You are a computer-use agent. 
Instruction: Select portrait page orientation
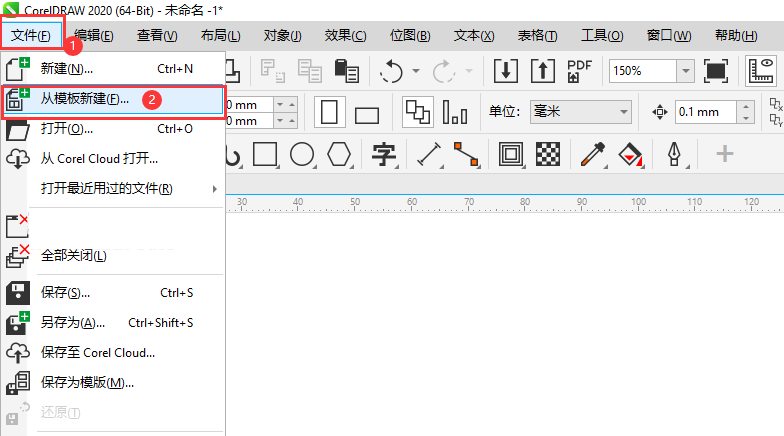(329, 112)
